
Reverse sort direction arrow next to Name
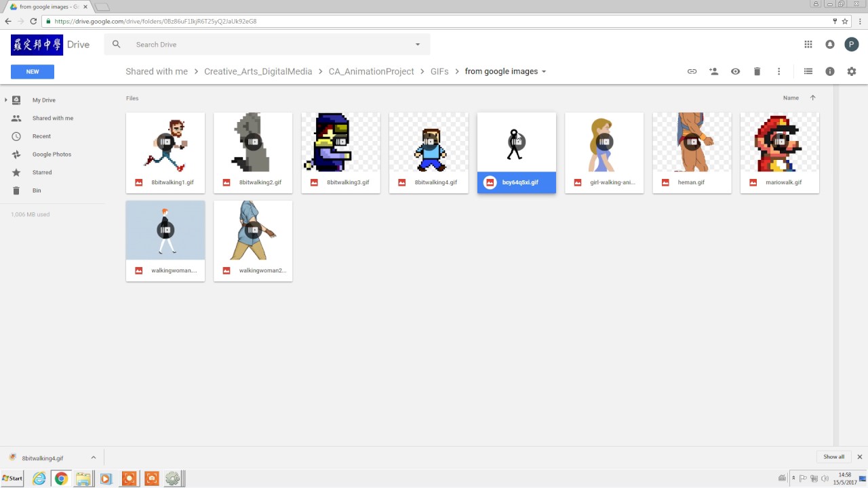(x=812, y=98)
